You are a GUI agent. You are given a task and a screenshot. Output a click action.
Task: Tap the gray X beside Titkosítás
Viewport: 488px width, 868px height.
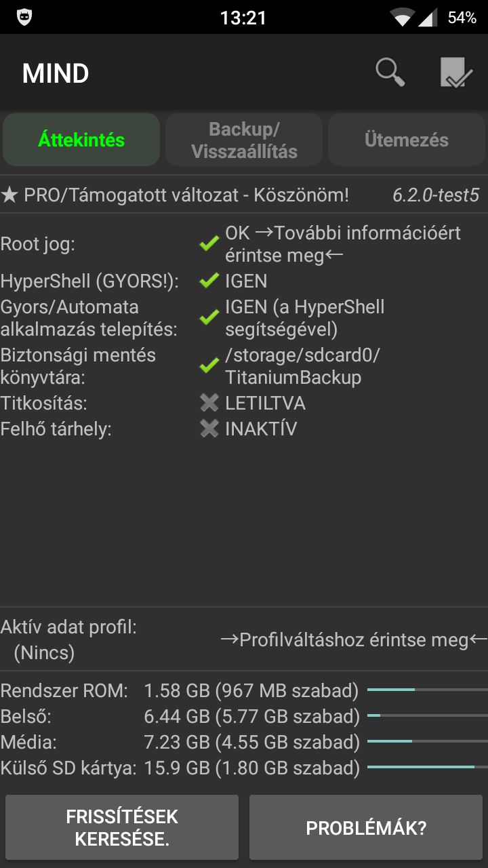tap(209, 403)
